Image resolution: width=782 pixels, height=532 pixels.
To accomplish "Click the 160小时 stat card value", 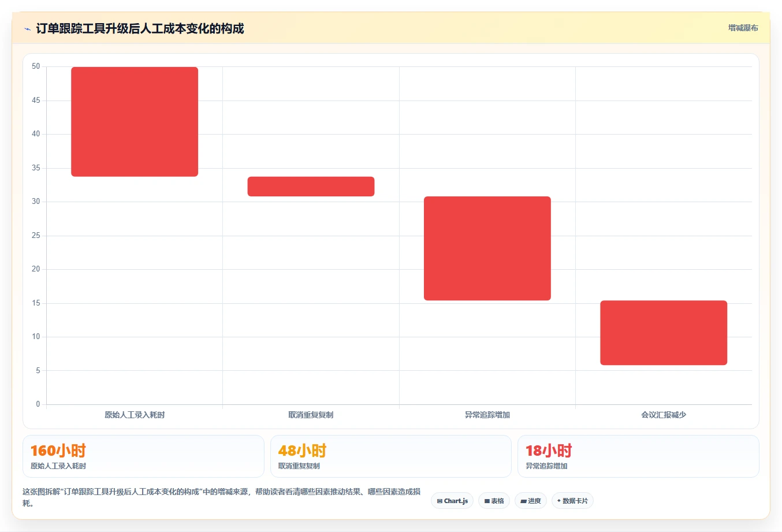I will [x=58, y=451].
